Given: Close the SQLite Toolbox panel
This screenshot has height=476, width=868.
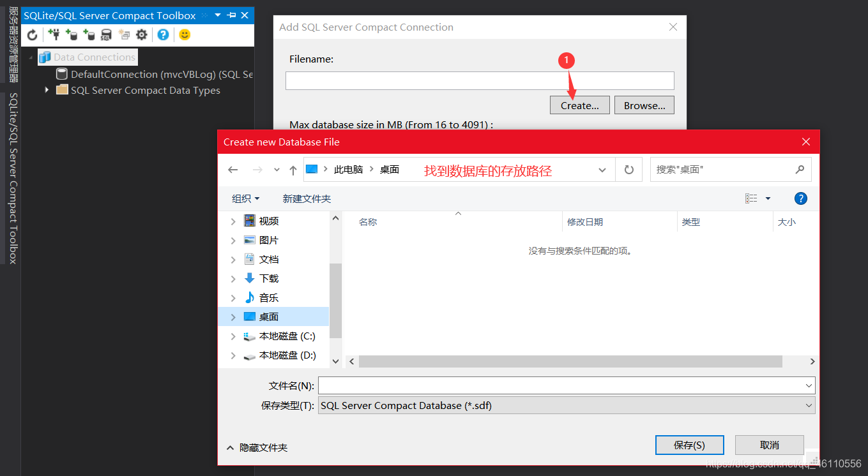Looking at the screenshot, I should (x=244, y=15).
